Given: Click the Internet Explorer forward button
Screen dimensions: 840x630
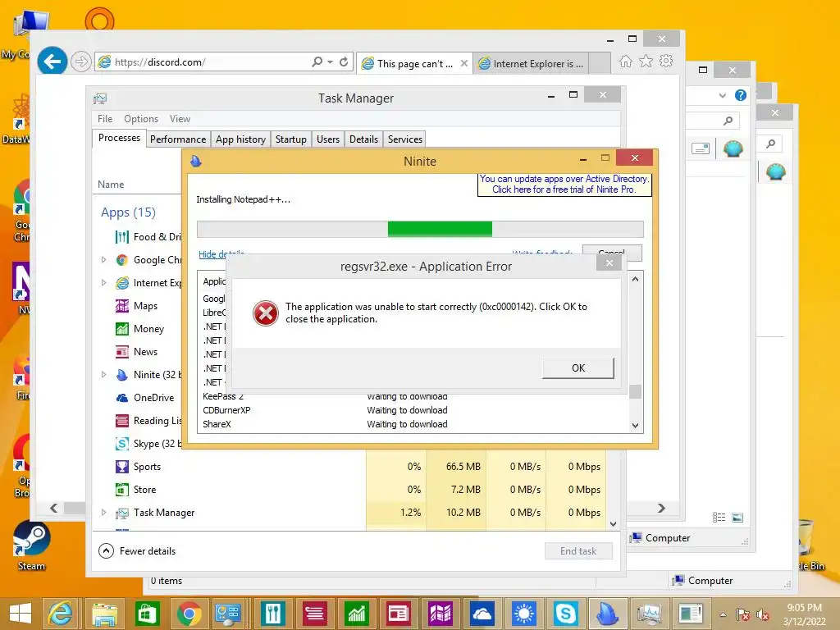Looking at the screenshot, I should tap(81, 62).
